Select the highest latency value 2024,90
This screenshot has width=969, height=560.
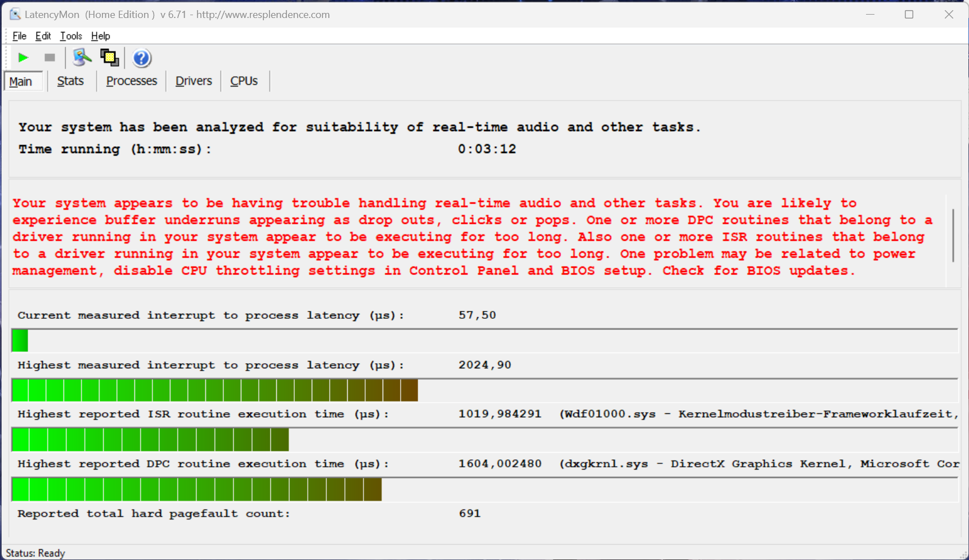pos(485,365)
